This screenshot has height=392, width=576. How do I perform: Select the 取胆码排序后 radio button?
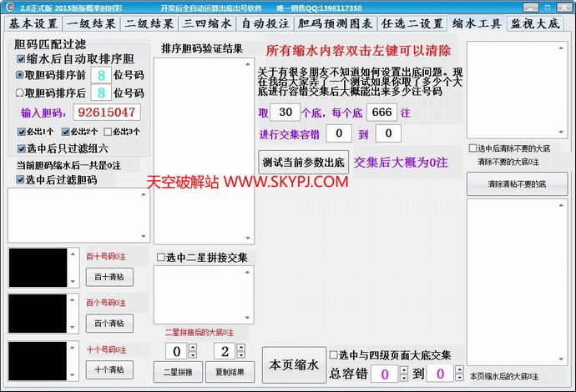(21, 93)
